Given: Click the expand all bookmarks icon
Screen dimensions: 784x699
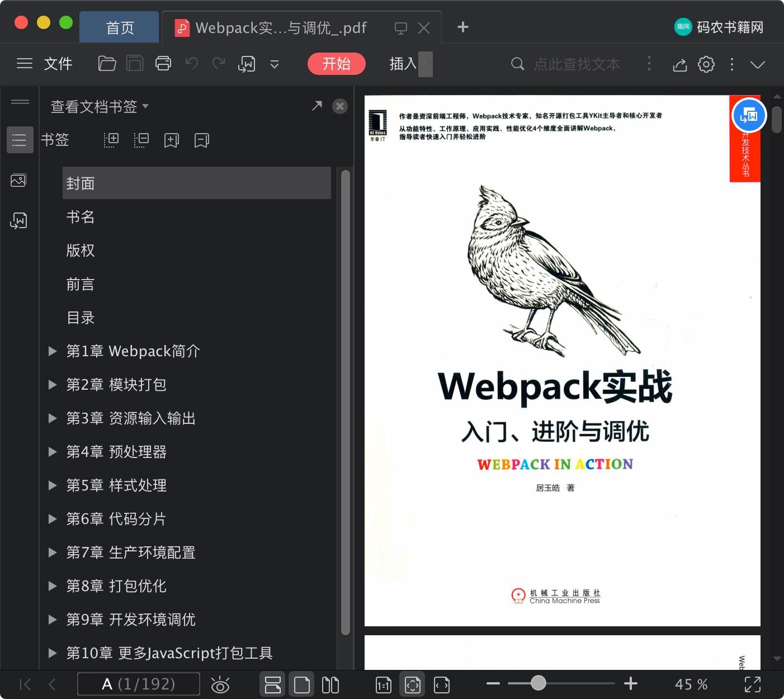Looking at the screenshot, I should click(x=111, y=140).
